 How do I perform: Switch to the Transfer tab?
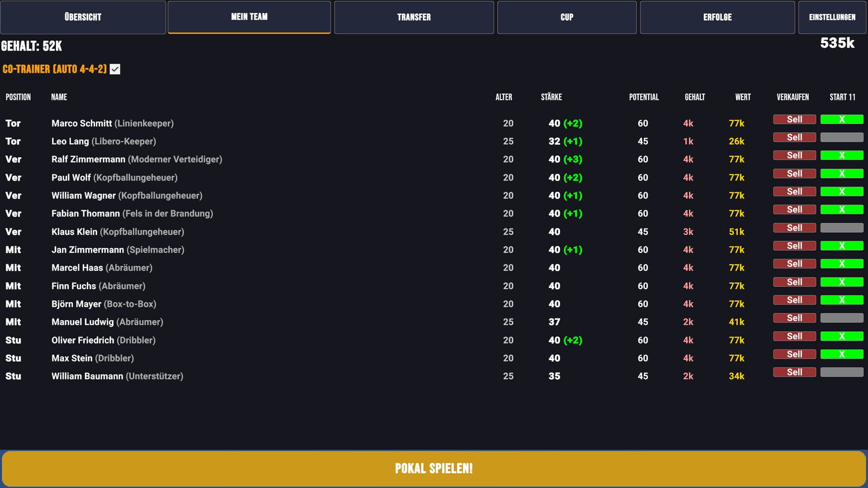click(413, 17)
